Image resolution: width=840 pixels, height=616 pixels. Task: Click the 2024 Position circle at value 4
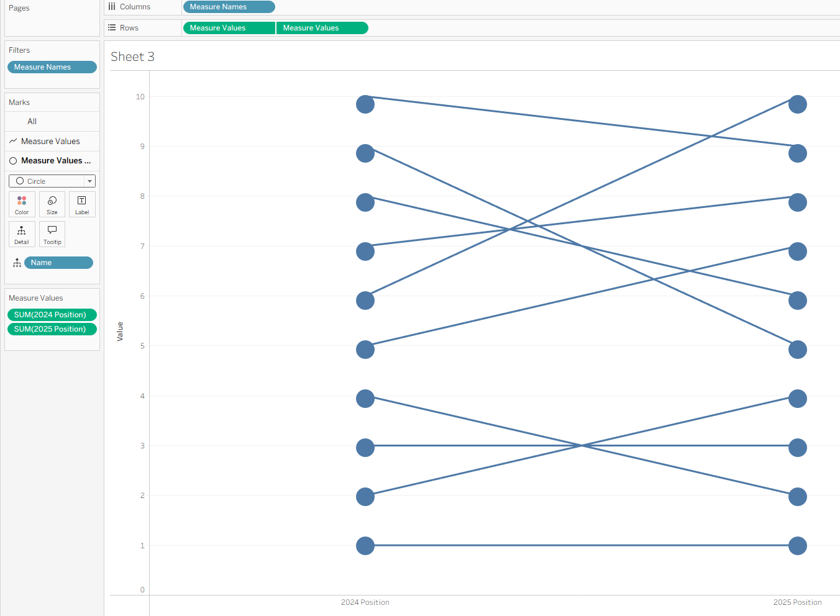point(365,399)
